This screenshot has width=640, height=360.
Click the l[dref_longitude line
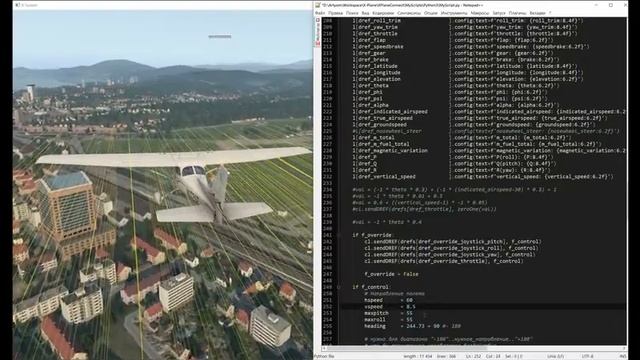pyautogui.click(x=468, y=73)
